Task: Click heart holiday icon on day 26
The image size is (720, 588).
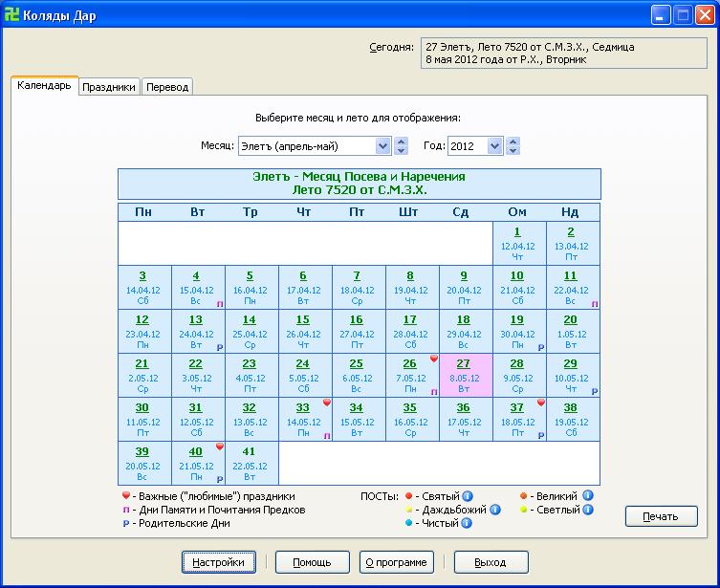Action: pyautogui.click(x=434, y=359)
